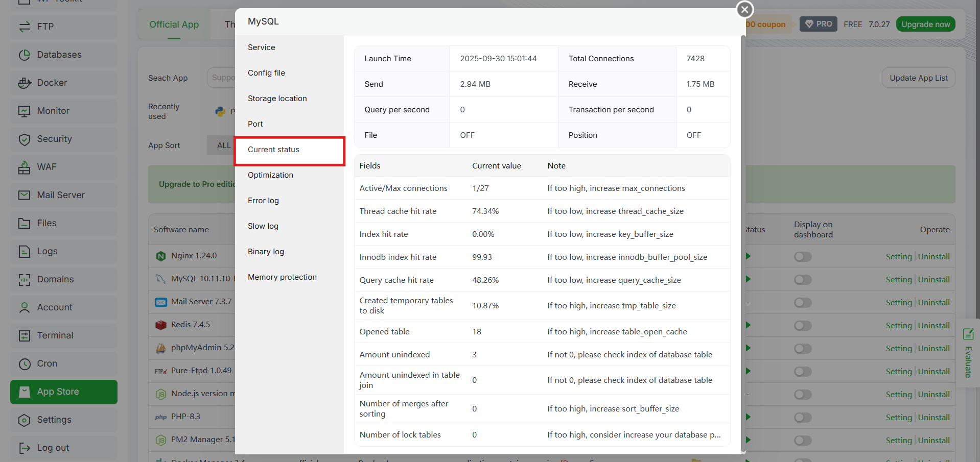Open Setting link for Nginx row

898,257
